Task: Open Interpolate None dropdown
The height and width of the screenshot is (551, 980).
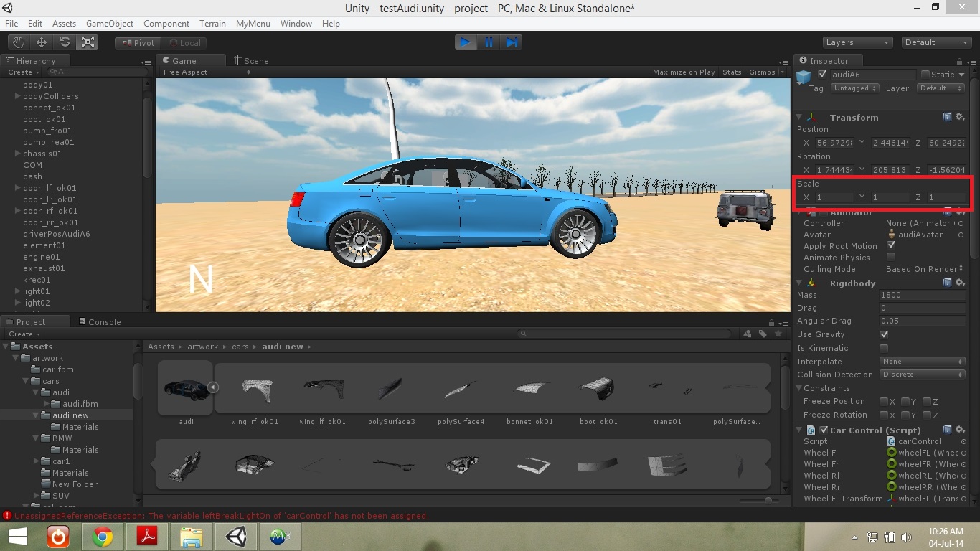Action: [922, 362]
